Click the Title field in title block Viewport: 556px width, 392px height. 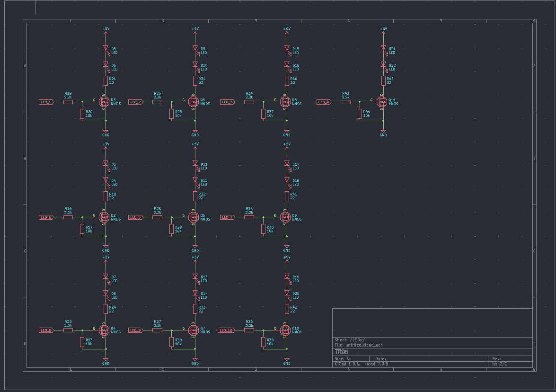click(342, 352)
